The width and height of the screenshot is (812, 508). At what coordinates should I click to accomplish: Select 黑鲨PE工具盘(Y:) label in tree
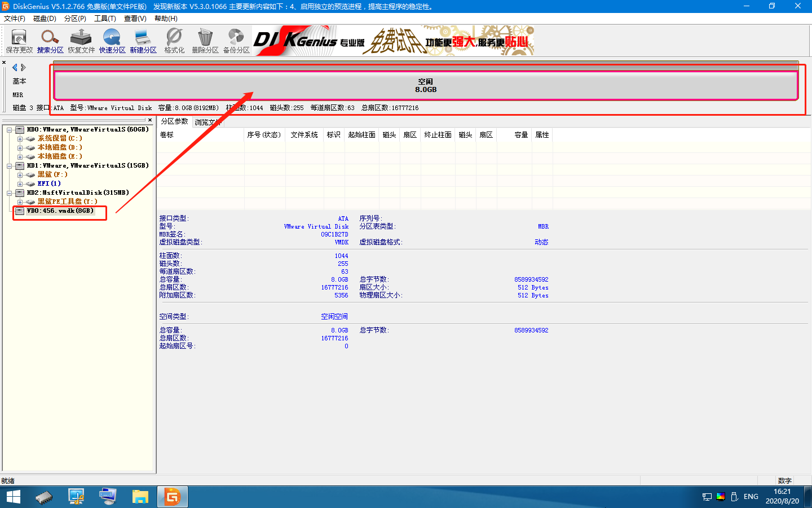point(67,202)
